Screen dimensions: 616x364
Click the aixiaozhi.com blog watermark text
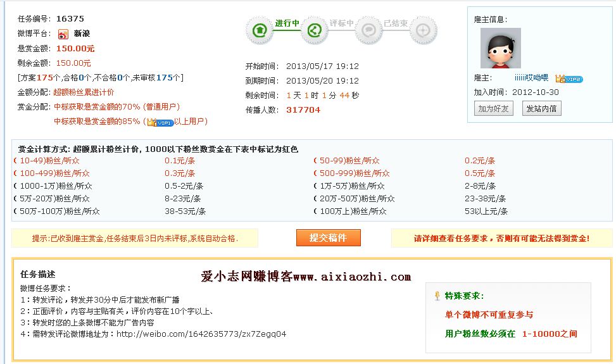click(x=306, y=277)
